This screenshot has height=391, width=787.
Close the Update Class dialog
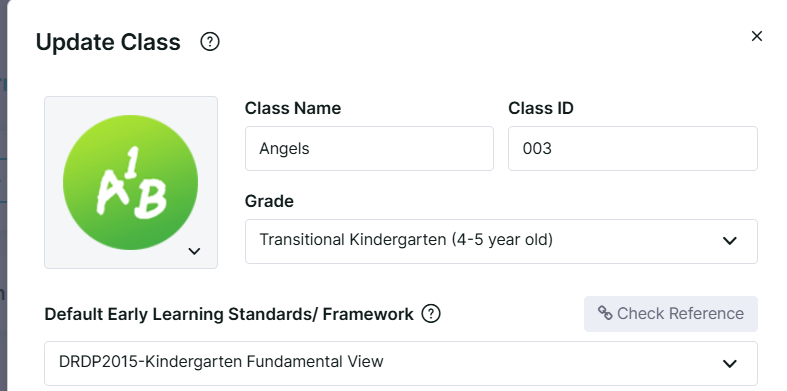pyautogui.click(x=756, y=36)
